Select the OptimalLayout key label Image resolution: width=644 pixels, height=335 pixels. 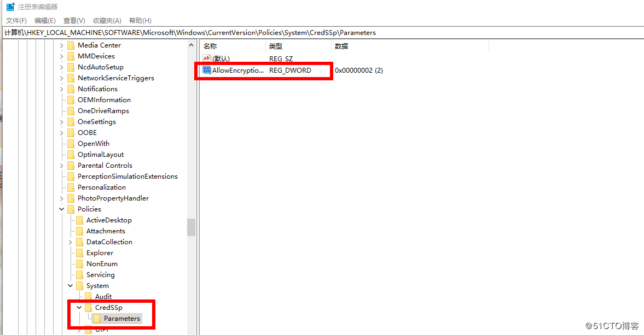point(101,155)
